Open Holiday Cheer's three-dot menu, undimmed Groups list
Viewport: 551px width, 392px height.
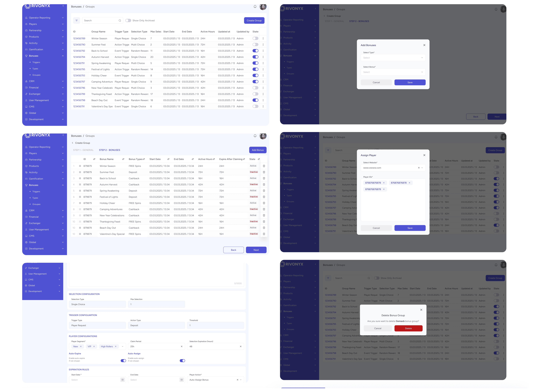[263, 76]
